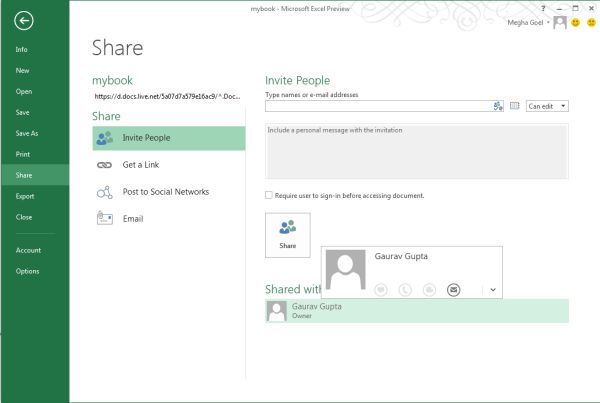Click Gaurav Gupta's photo on contact card
Image resolution: width=600 pixels, height=403 pixels.
346,270
